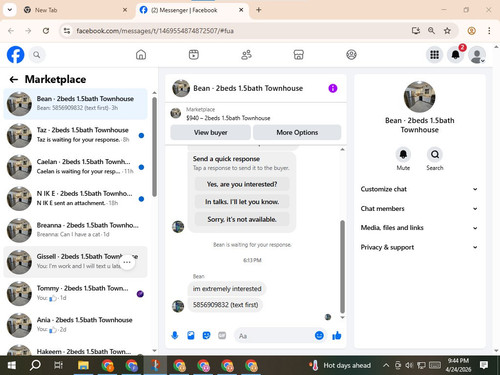The height and width of the screenshot is (375, 500).
Task: Open Taz's conversation in the list
Action: point(75,135)
